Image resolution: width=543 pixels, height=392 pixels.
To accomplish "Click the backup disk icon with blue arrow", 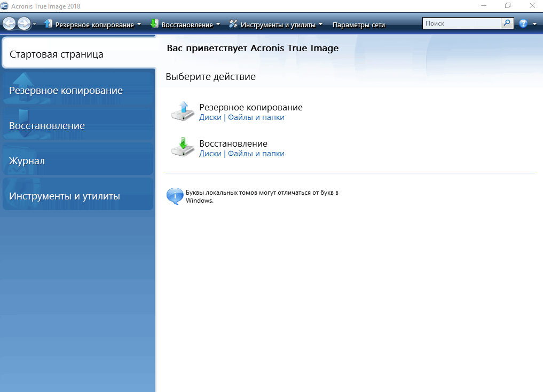I will [183, 111].
